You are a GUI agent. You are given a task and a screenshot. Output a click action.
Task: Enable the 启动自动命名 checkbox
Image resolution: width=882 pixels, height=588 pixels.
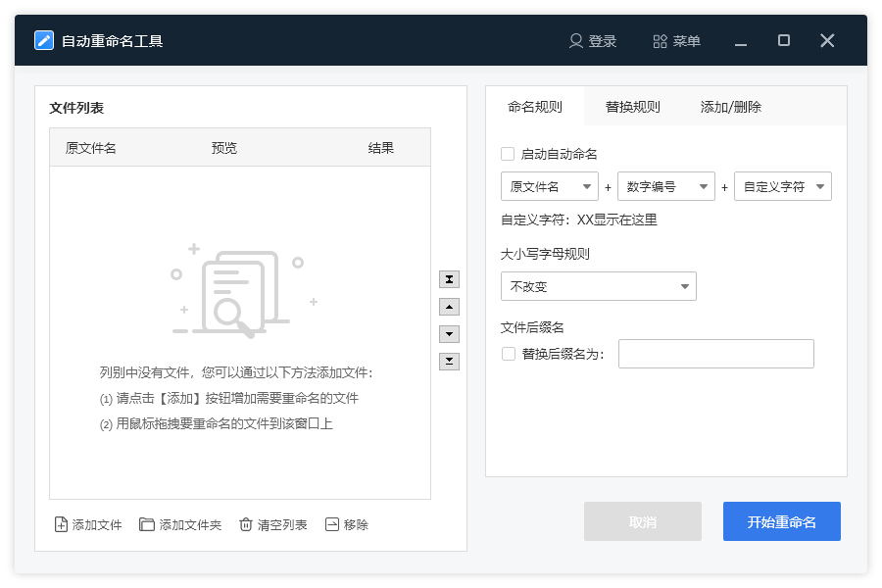[x=508, y=154]
